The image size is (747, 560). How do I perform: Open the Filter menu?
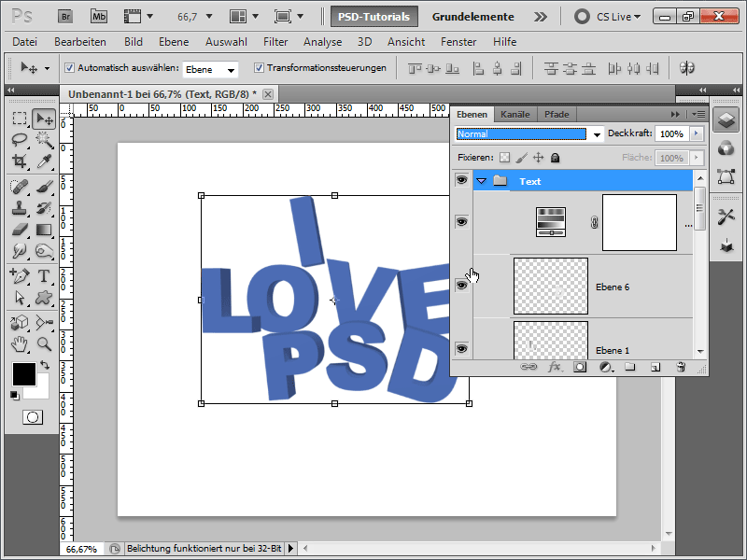pyautogui.click(x=275, y=42)
